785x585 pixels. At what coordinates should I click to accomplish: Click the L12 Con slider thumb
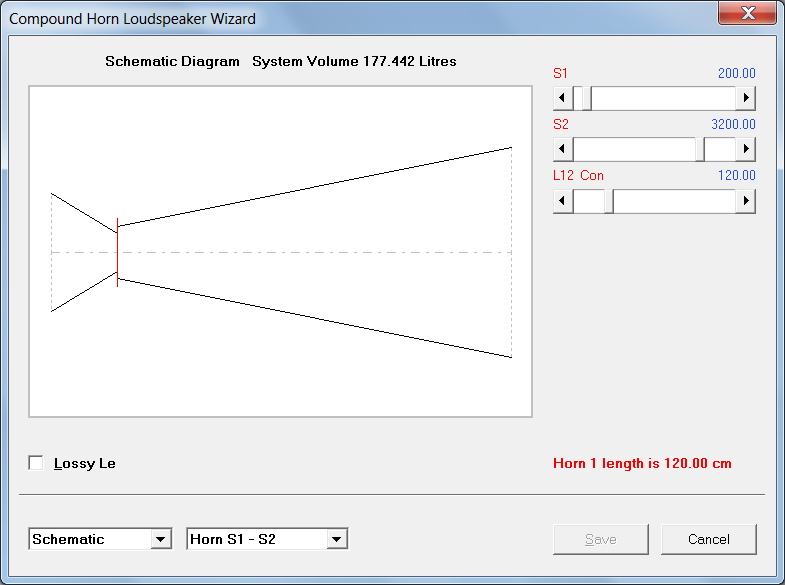point(609,201)
